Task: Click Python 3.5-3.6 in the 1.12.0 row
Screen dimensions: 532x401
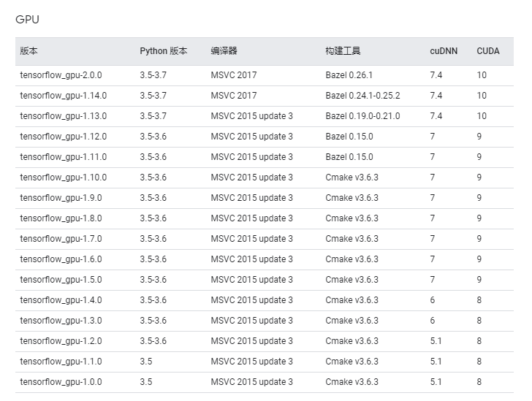Action: point(153,137)
